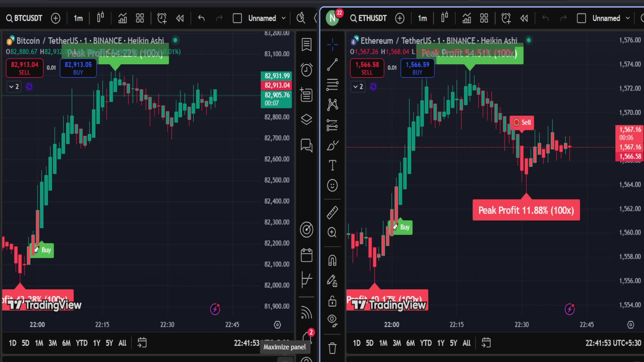Select the crosshair cursor tool

click(x=332, y=44)
